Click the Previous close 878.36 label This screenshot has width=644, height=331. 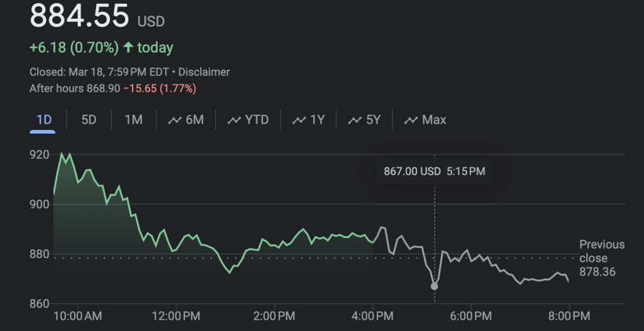tap(601, 258)
